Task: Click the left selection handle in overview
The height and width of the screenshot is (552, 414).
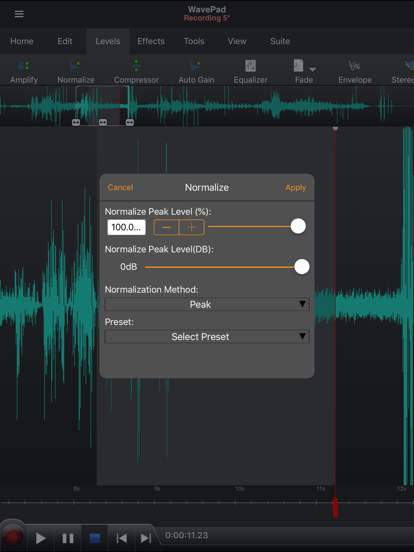Action: tap(76, 122)
